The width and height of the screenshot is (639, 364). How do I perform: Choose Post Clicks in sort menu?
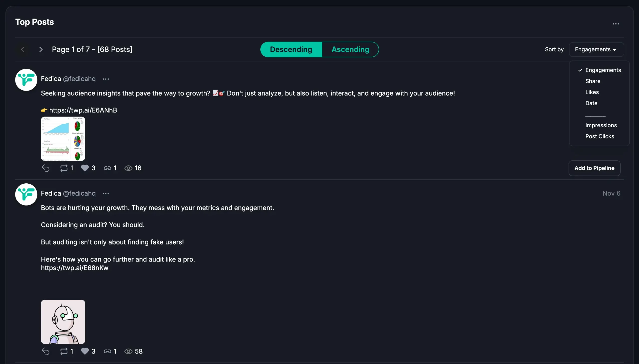click(600, 136)
